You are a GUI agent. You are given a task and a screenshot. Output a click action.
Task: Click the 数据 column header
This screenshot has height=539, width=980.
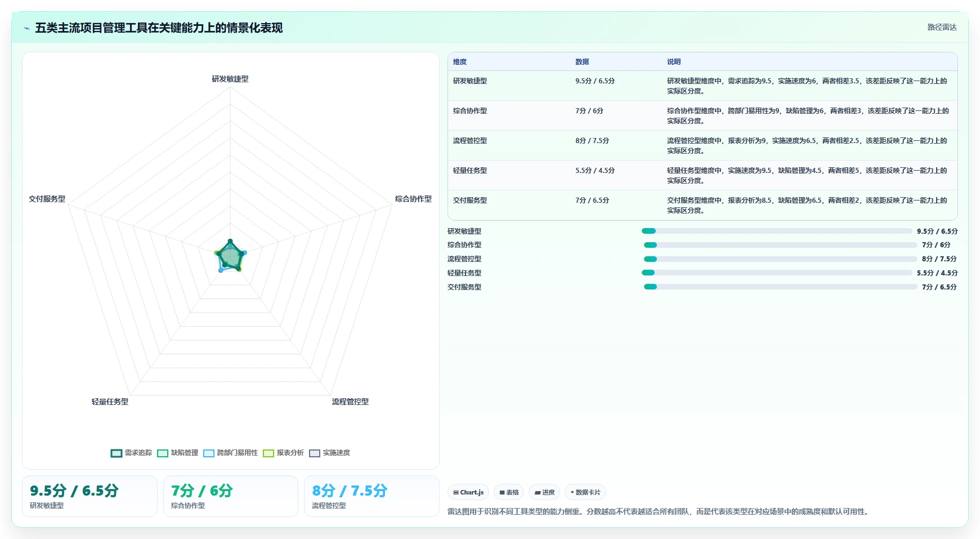click(x=582, y=62)
